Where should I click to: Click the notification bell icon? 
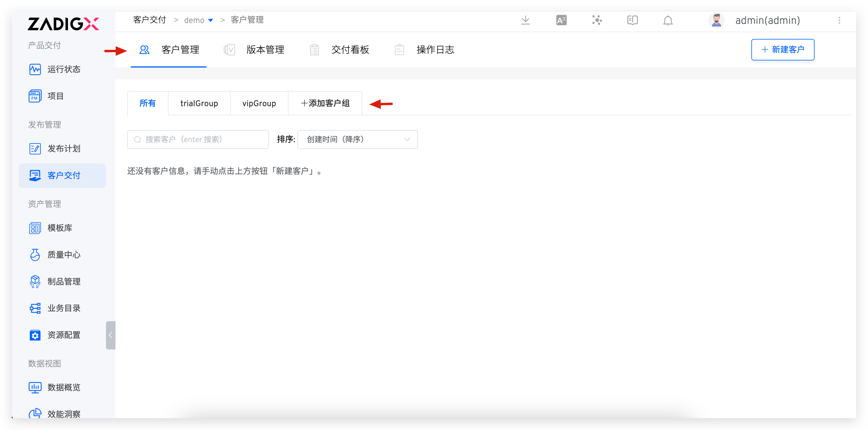668,21
